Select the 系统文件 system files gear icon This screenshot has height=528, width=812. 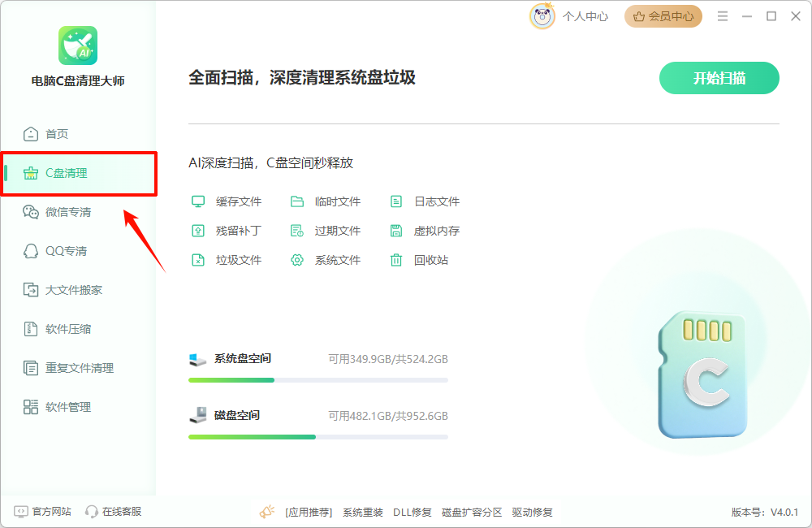click(x=295, y=260)
